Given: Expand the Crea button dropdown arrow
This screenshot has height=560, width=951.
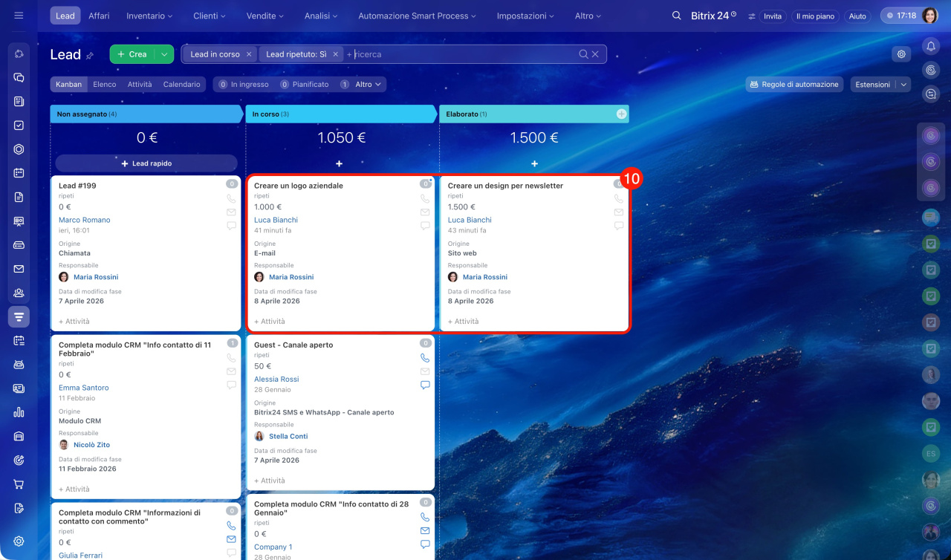Looking at the screenshot, I should [x=164, y=54].
